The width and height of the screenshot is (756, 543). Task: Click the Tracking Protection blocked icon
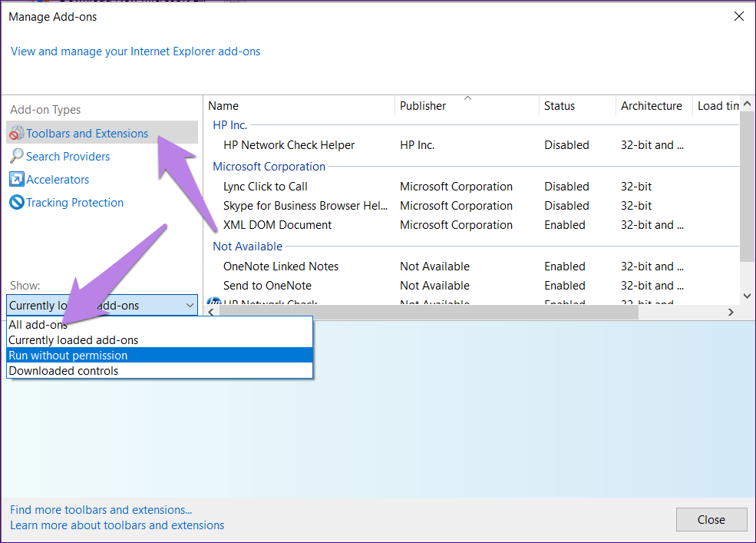(x=16, y=203)
